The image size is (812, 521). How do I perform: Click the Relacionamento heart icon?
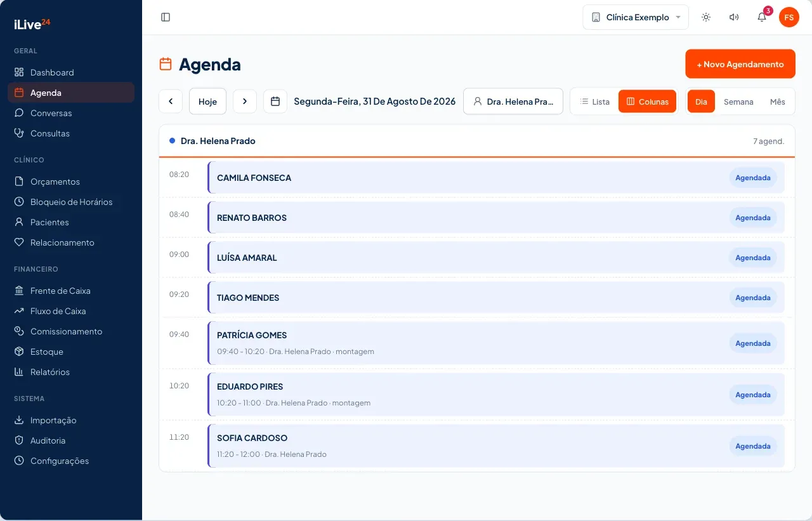click(19, 242)
